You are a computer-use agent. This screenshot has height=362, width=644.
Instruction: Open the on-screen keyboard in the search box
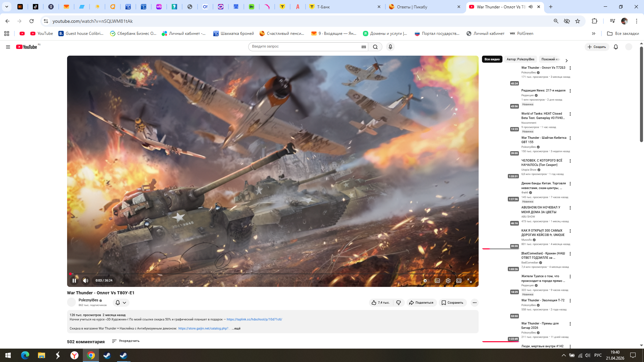364,47
